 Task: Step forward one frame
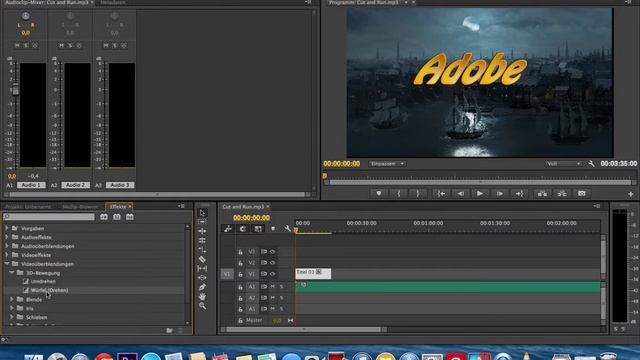pyautogui.click(x=500, y=193)
